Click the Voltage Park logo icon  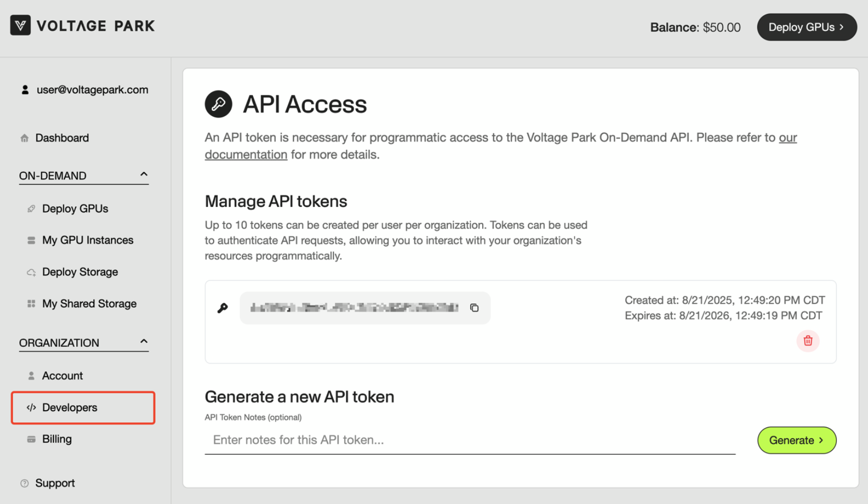point(20,25)
